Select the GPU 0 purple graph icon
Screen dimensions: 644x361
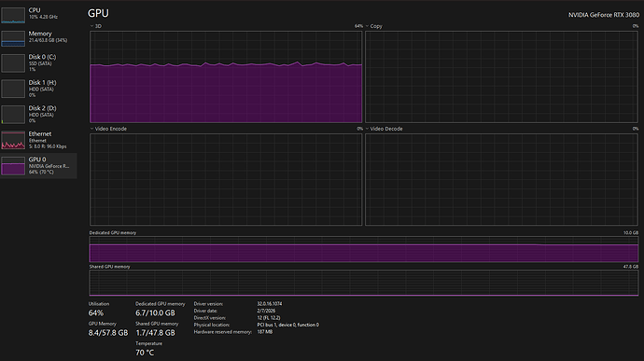tap(13, 166)
